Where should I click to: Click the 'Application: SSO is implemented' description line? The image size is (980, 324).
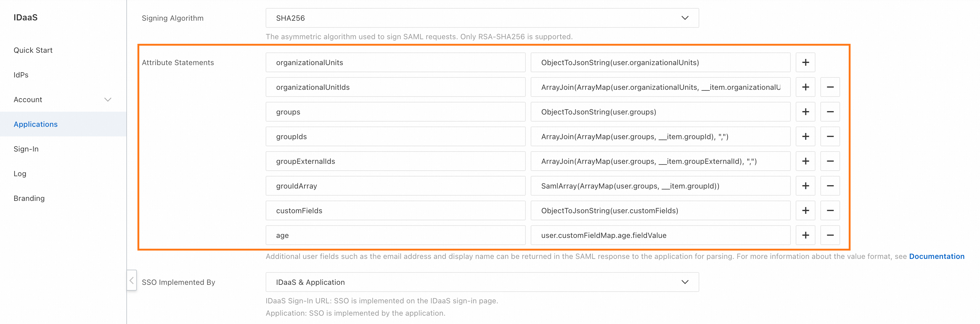355,313
